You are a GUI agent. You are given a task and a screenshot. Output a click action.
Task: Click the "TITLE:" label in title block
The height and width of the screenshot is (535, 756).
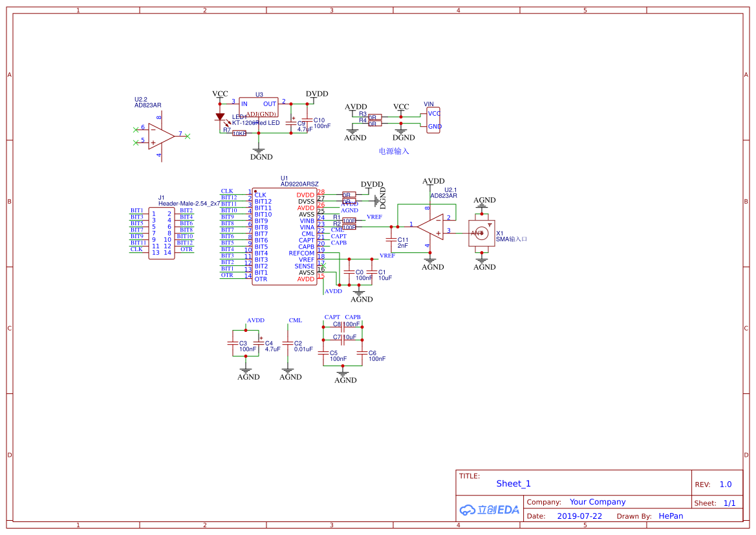[469, 476]
